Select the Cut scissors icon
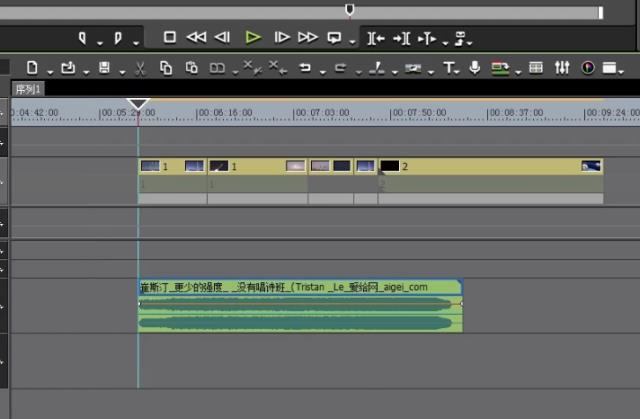Image resolution: width=640 pixels, height=419 pixels. pos(140,68)
